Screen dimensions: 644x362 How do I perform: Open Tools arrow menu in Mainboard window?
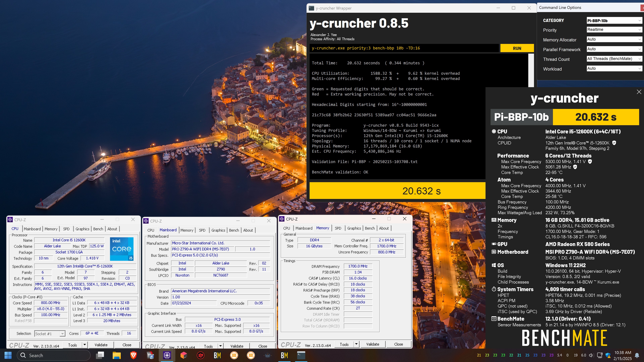point(221,346)
